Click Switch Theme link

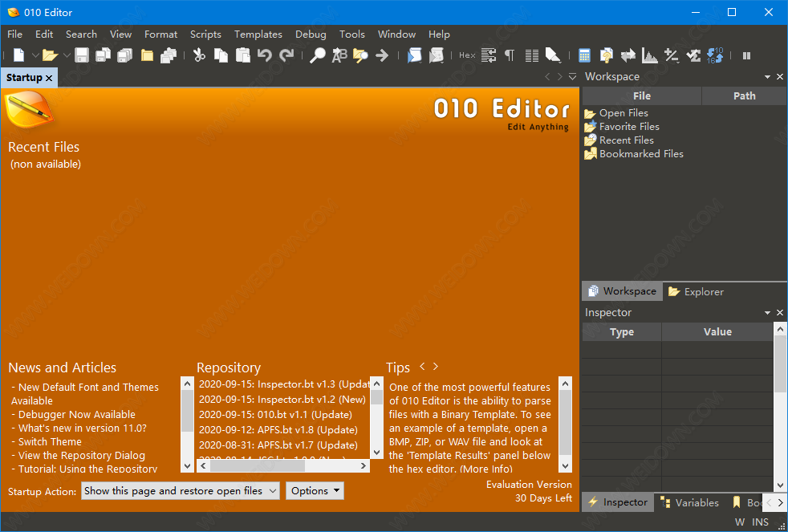[50, 442]
